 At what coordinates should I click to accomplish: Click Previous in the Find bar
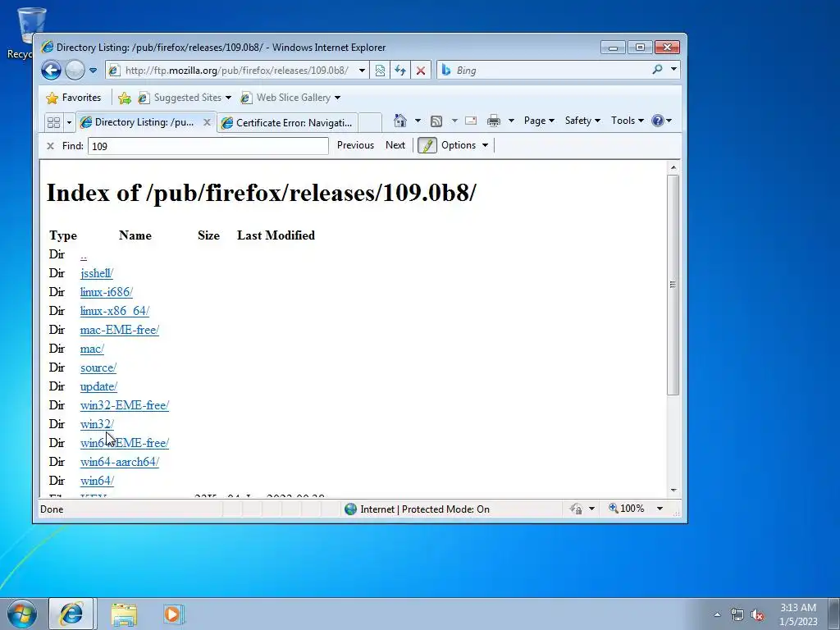pyautogui.click(x=355, y=145)
